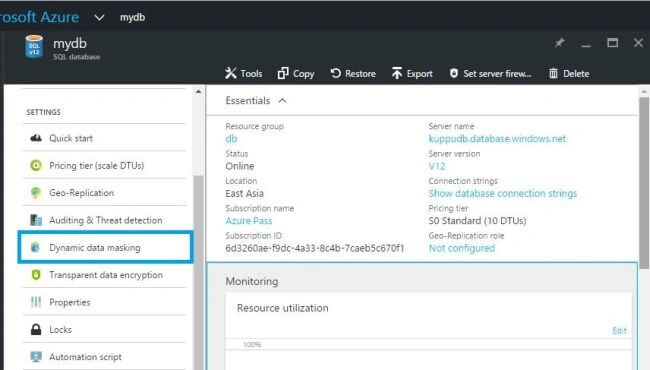Collapse the Essentials section chevron
Screen dimensions: 650x370
point(282,101)
